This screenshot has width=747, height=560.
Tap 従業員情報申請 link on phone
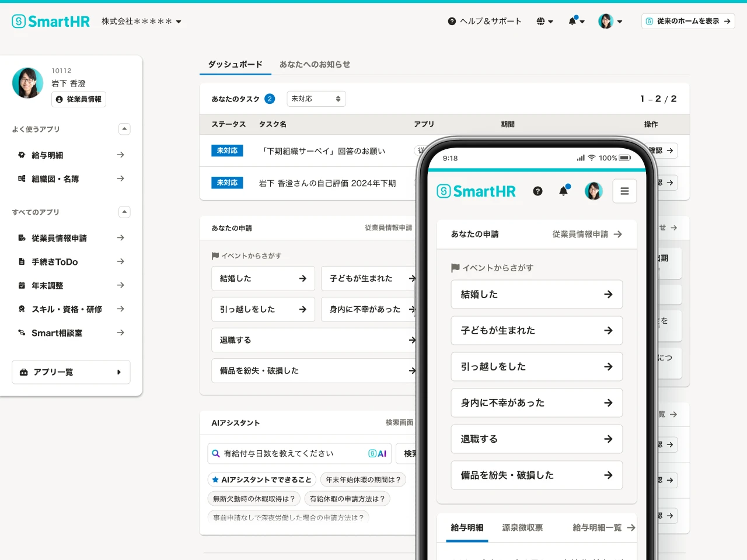coord(587,234)
